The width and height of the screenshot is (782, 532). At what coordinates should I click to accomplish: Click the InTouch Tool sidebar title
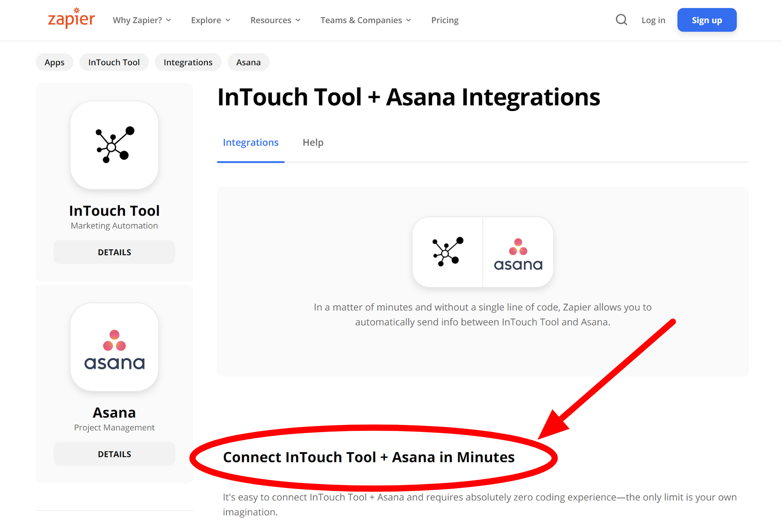click(114, 211)
